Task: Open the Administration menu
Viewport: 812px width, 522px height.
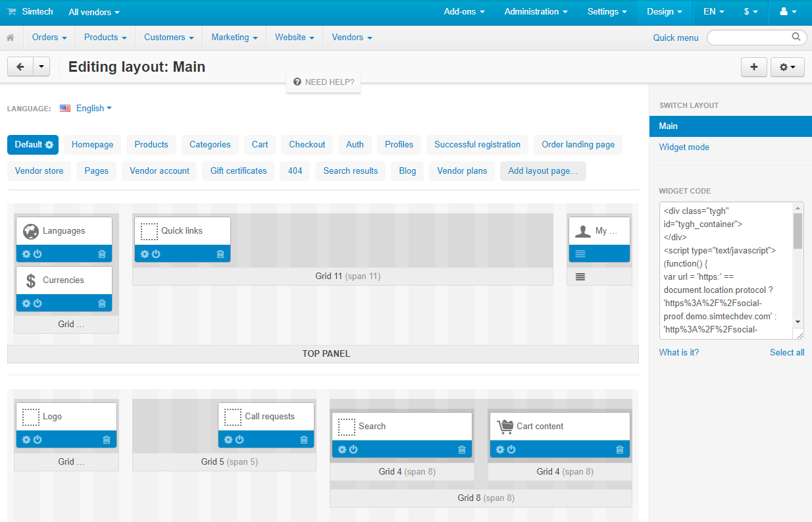Action: [x=536, y=12]
